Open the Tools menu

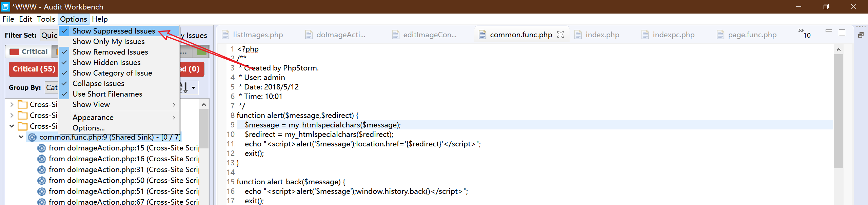click(x=46, y=19)
